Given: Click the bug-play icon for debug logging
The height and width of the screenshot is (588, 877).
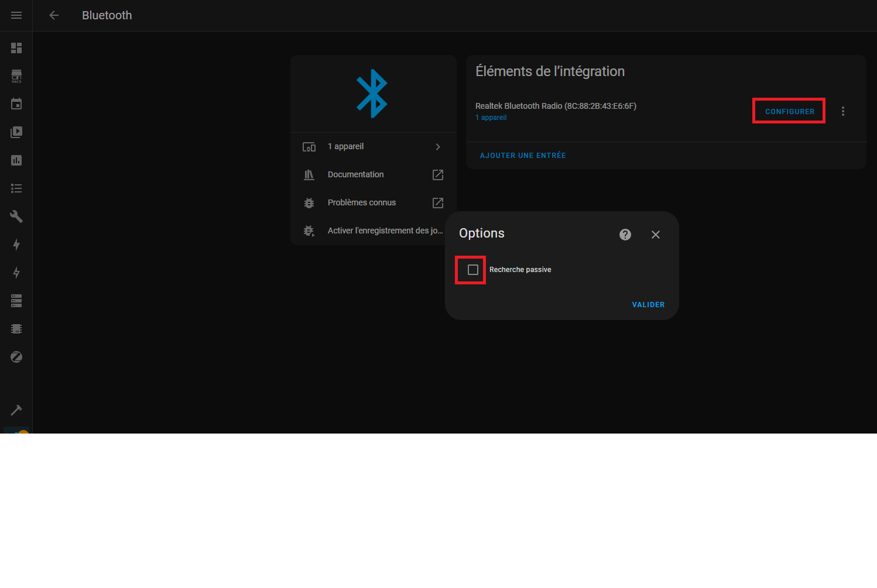Looking at the screenshot, I should (309, 231).
